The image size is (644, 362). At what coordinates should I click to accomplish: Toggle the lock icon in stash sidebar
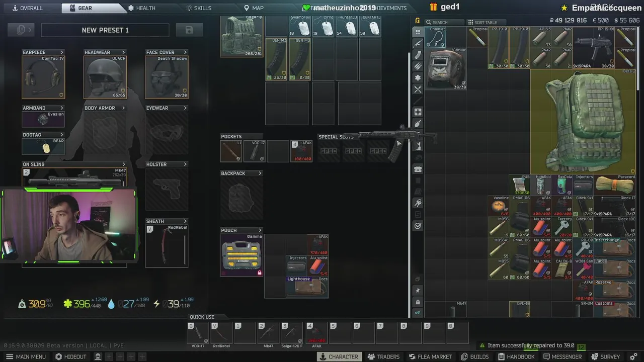[x=418, y=302]
